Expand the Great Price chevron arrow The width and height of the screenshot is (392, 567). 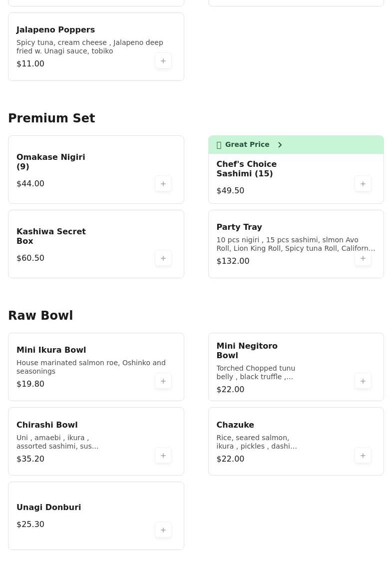280,145
